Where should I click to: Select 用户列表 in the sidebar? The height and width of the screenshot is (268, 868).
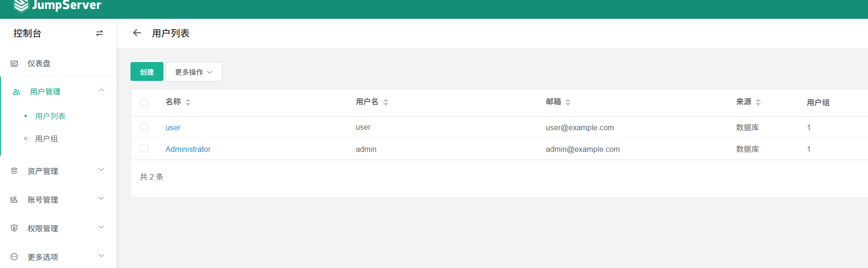point(50,116)
